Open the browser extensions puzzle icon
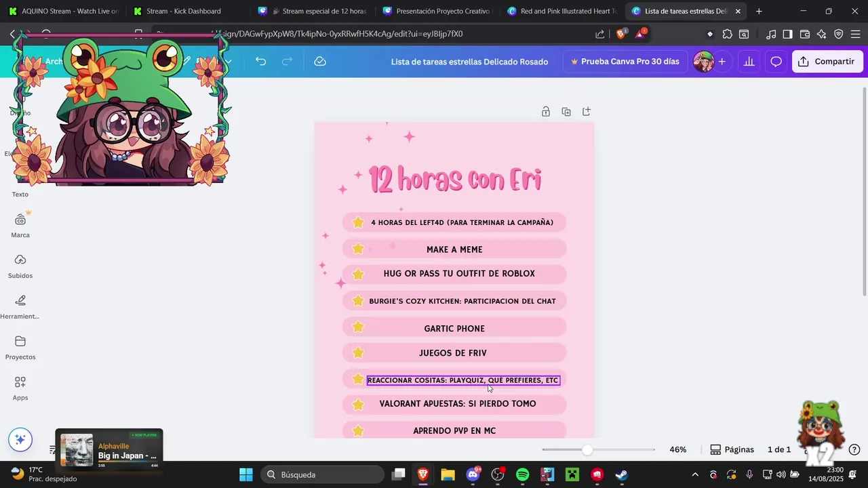 [727, 34]
